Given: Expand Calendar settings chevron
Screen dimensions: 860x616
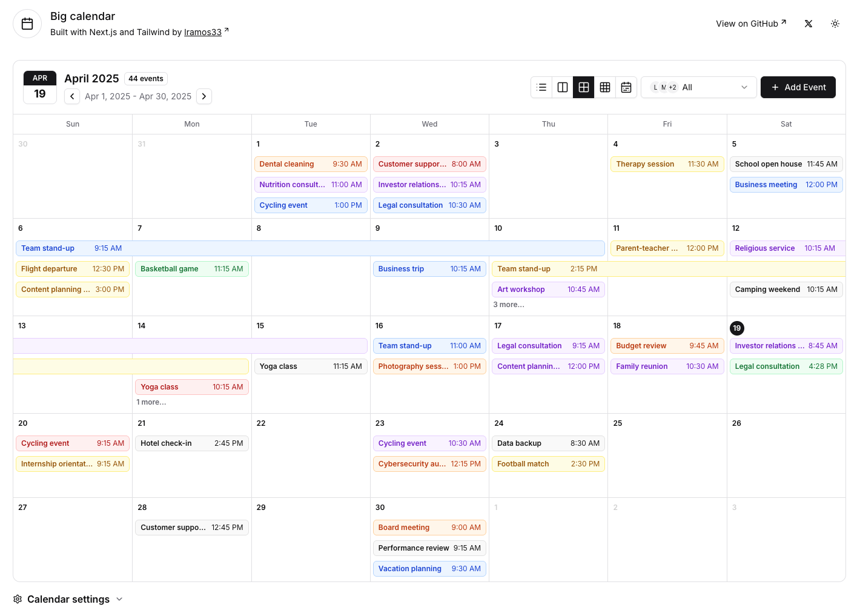Looking at the screenshot, I should point(119,599).
